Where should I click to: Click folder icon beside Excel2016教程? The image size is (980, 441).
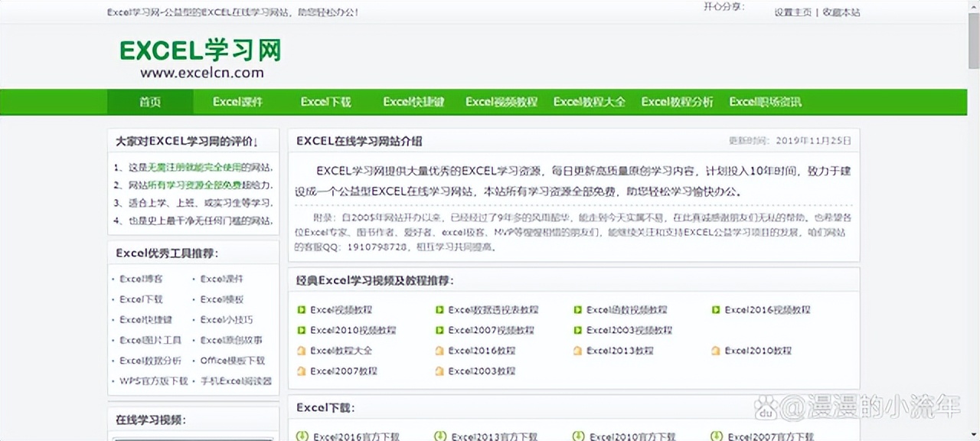(439, 351)
